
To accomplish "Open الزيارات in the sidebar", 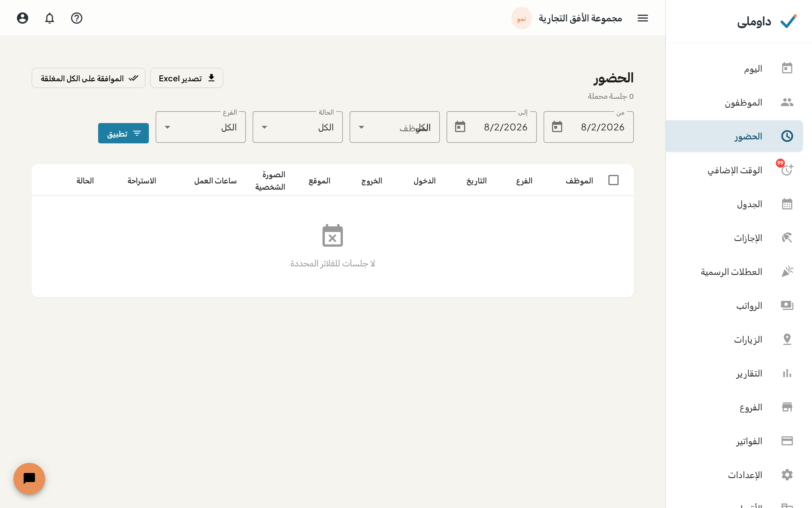I will (734, 339).
